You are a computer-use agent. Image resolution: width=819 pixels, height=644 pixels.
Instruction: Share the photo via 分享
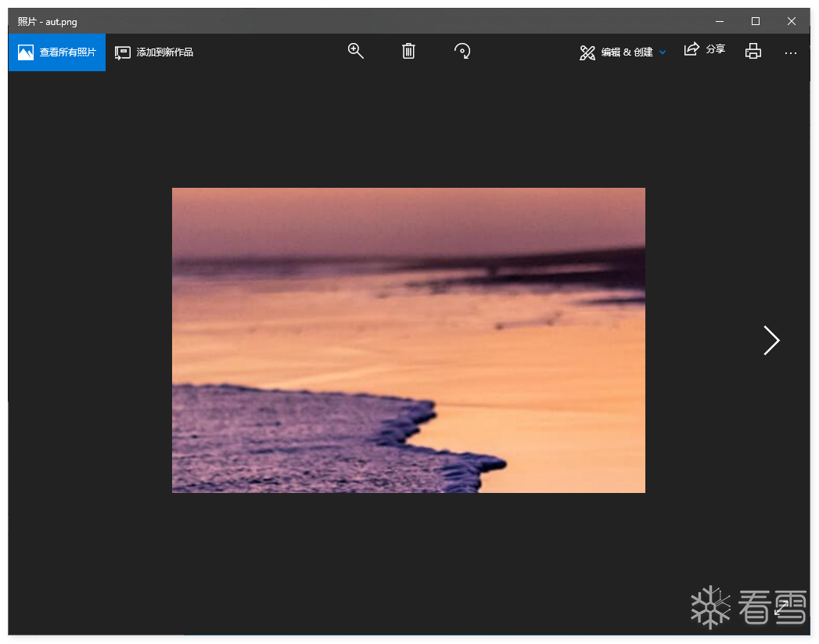click(x=705, y=49)
